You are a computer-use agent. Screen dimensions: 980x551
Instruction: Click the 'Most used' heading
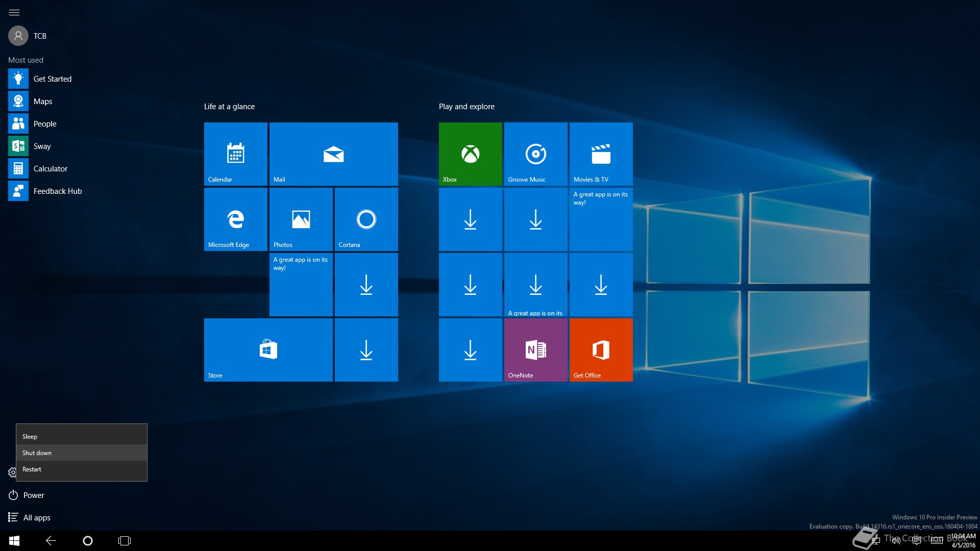(26, 60)
